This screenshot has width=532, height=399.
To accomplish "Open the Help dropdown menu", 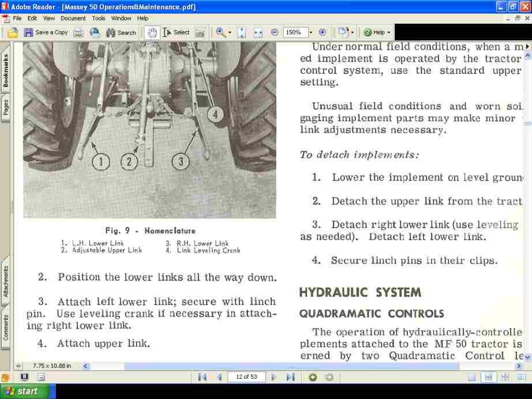I will point(376,32).
